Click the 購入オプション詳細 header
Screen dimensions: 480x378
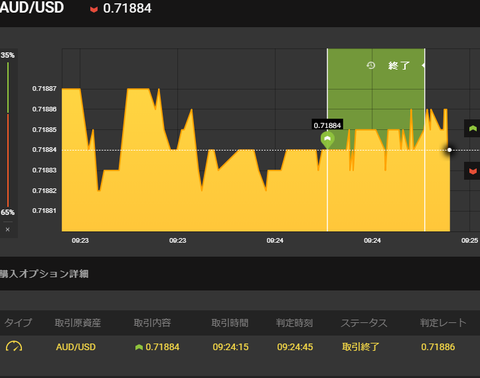(x=44, y=274)
